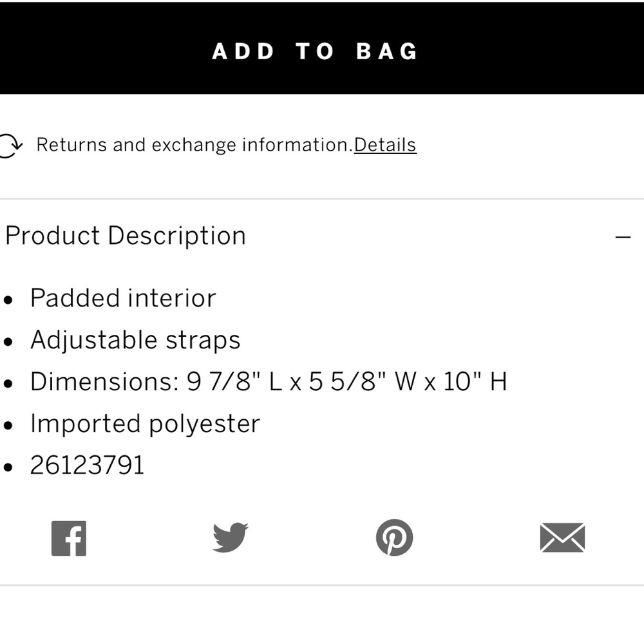The height and width of the screenshot is (644, 644).
Task: Pin the product on Pinterest
Action: pyautogui.click(x=394, y=538)
